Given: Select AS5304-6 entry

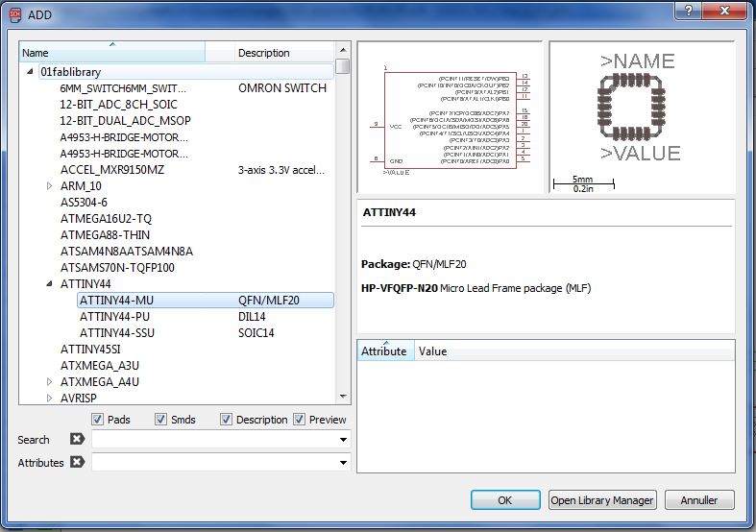Looking at the screenshot, I should (84, 203).
